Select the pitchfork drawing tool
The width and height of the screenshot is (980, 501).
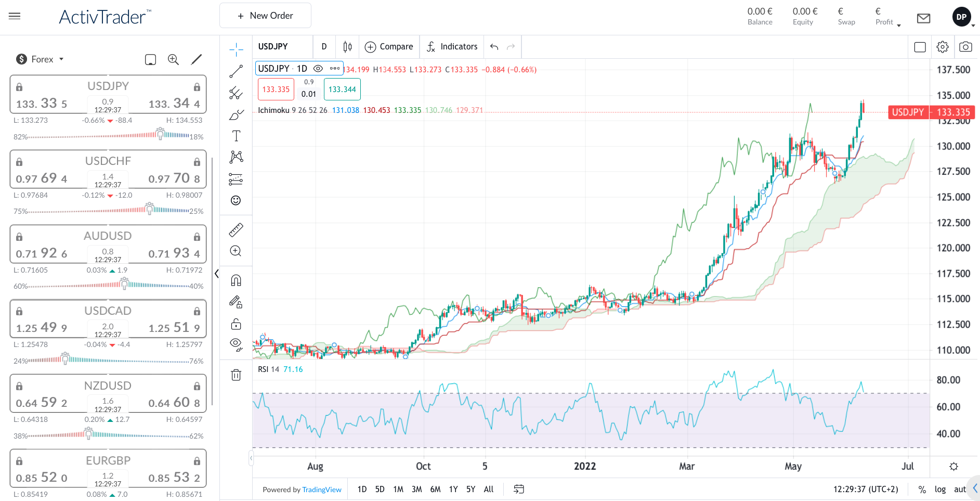click(236, 93)
